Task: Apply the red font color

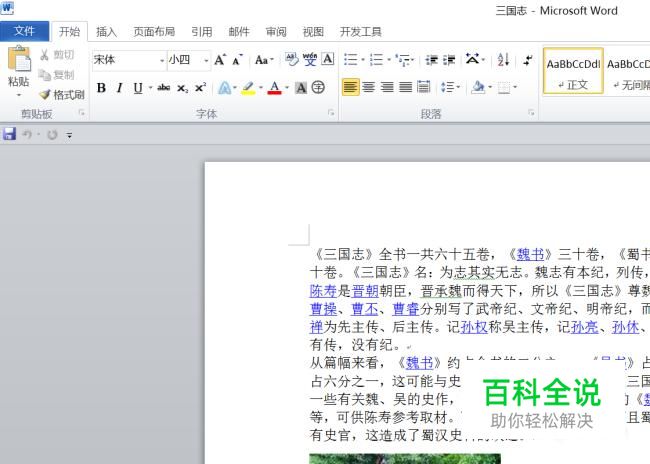Action: point(274,88)
